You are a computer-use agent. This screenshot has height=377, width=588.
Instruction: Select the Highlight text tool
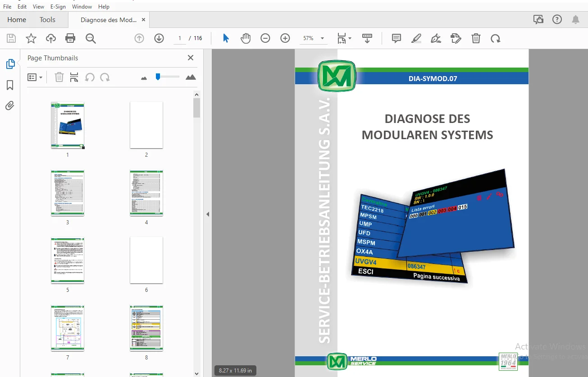click(x=416, y=38)
